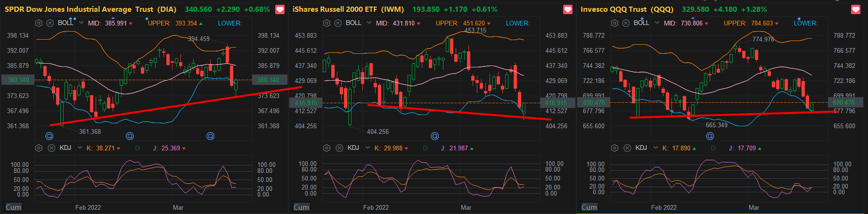Remove the KDJ indicator from IWM chart
Screen dimensions: 868x214
(339, 148)
